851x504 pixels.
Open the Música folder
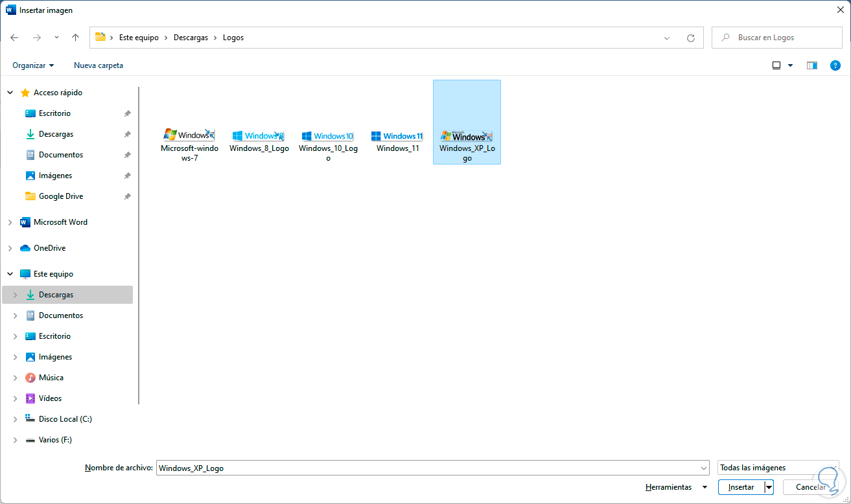pyautogui.click(x=51, y=378)
